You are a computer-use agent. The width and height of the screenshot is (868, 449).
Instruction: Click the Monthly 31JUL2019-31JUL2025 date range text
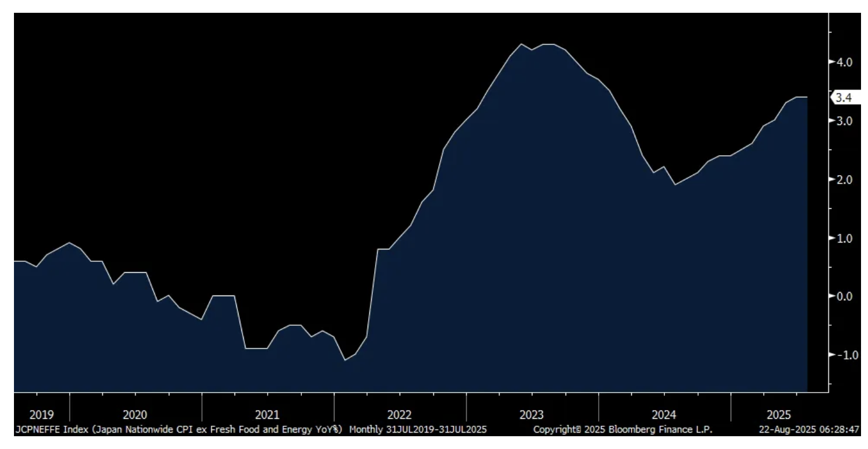click(x=418, y=430)
